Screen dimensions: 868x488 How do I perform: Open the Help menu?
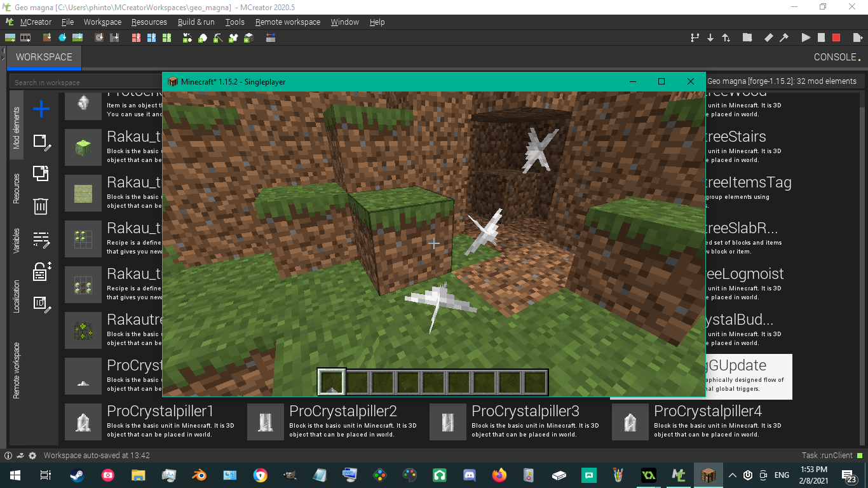coord(377,22)
